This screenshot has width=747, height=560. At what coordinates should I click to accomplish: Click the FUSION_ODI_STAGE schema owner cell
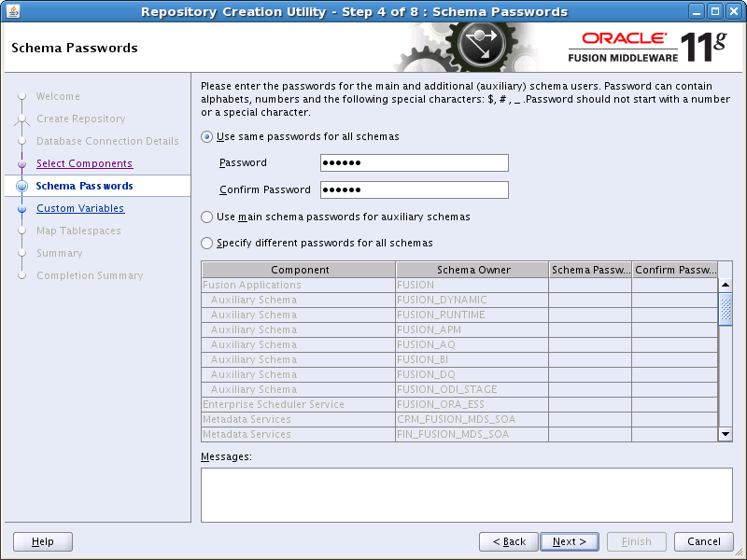[472, 389]
